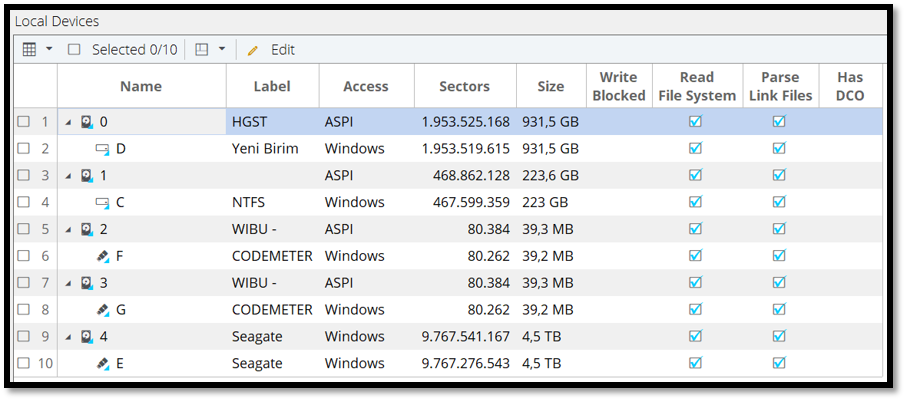Screen dimensions: 906x401
Task: Toggle Parse Link Files for drive G
Action: [x=779, y=310]
